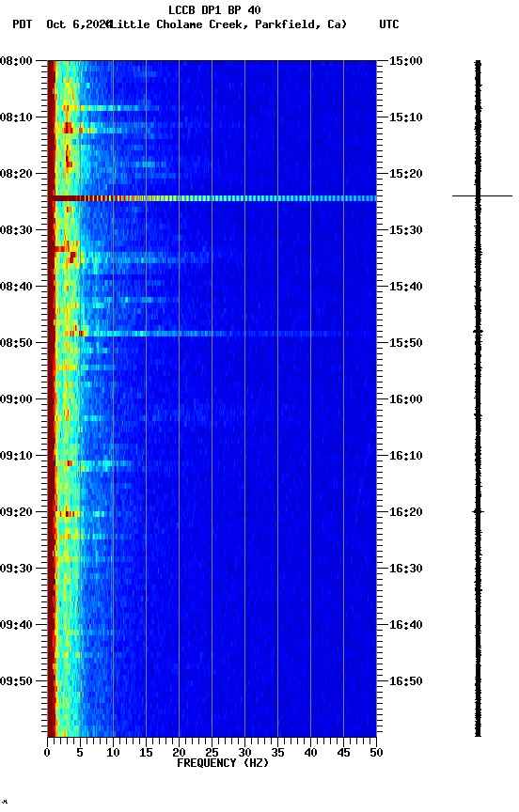Click the 08:40 PDT time label
This screenshot has height=812, width=519.
click(16, 287)
